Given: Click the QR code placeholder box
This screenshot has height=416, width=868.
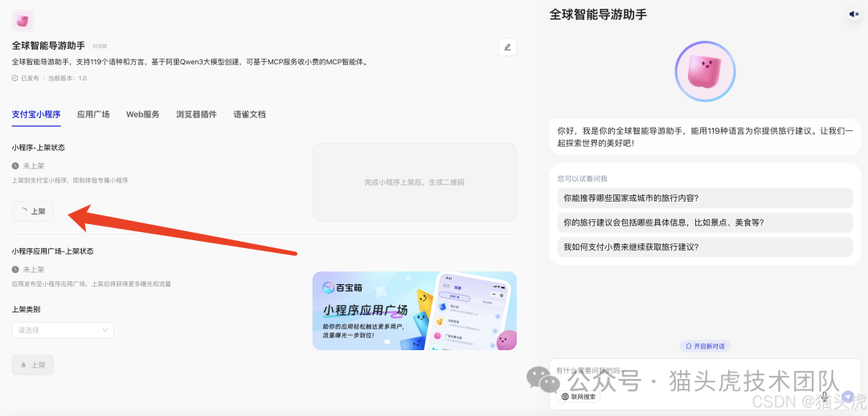Looking at the screenshot, I should click(415, 182).
